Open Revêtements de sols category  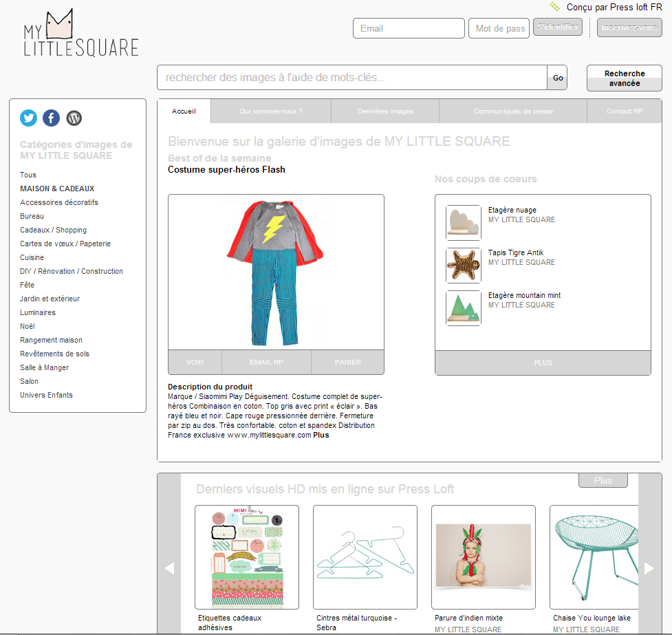[x=54, y=354]
